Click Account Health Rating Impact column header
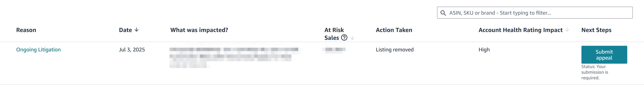The image size is (644, 89). (x=520, y=30)
